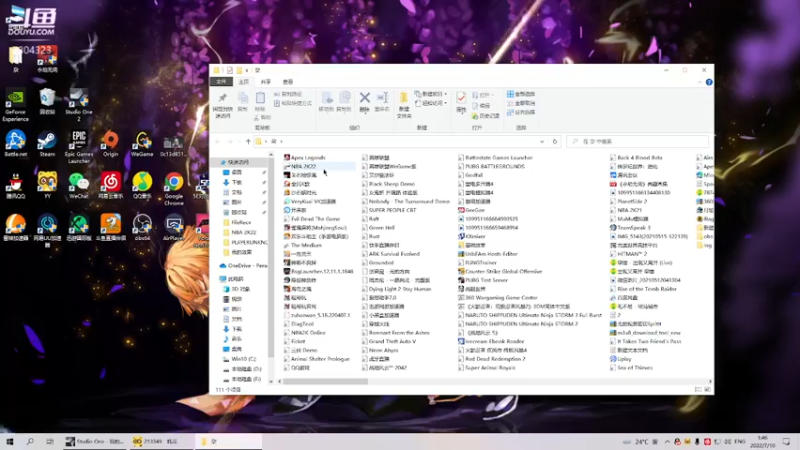Launch AirPlayer from the desktop
The height and width of the screenshot is (450, 800).
[173, 228]
